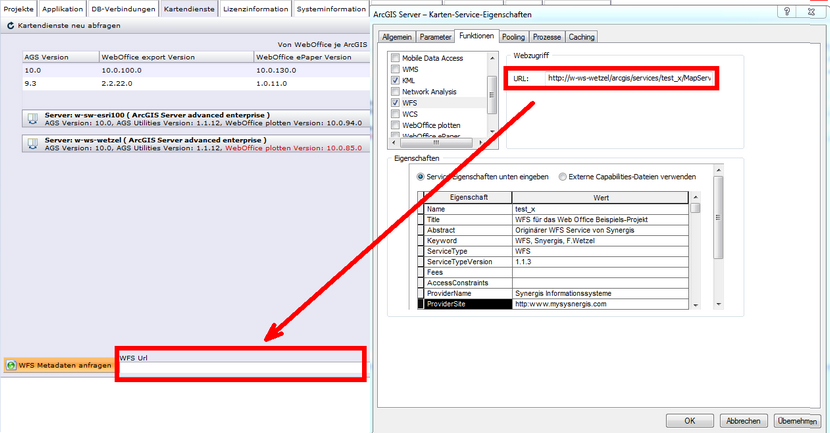The height and width of the screenshot is (433, 830).
Task: Switch to the Caching dialog tab
Action: 581,37
